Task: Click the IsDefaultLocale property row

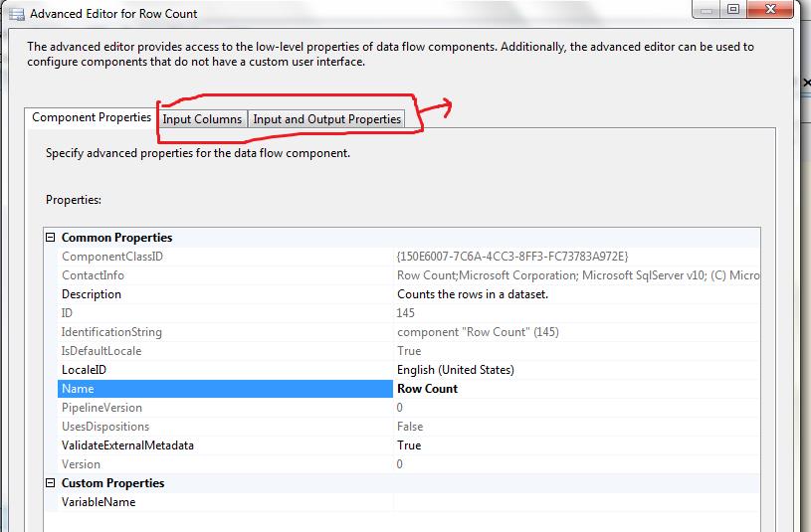Action: [x=101, y=351]
